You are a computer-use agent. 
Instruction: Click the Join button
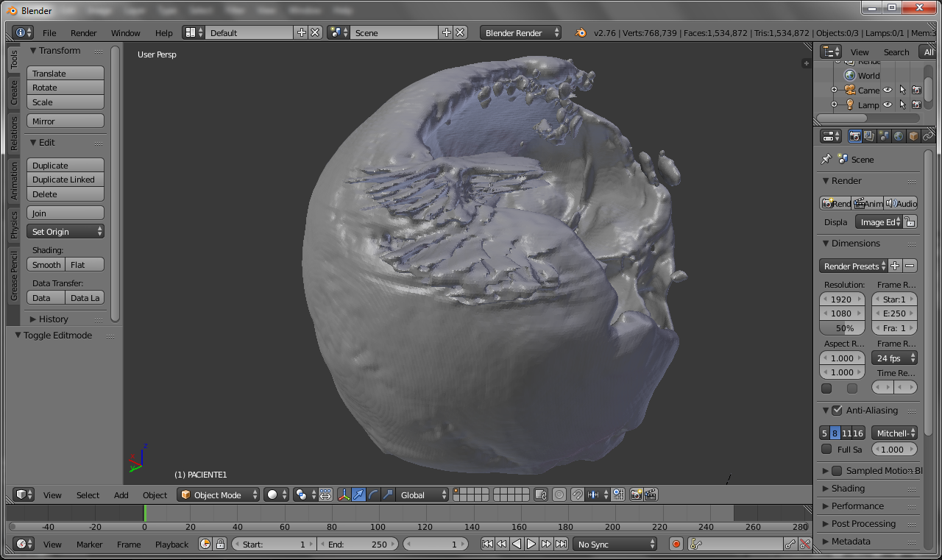(65, 213)
